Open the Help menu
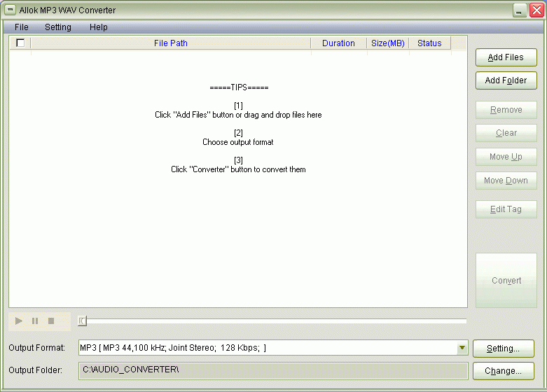 point(99,27)
